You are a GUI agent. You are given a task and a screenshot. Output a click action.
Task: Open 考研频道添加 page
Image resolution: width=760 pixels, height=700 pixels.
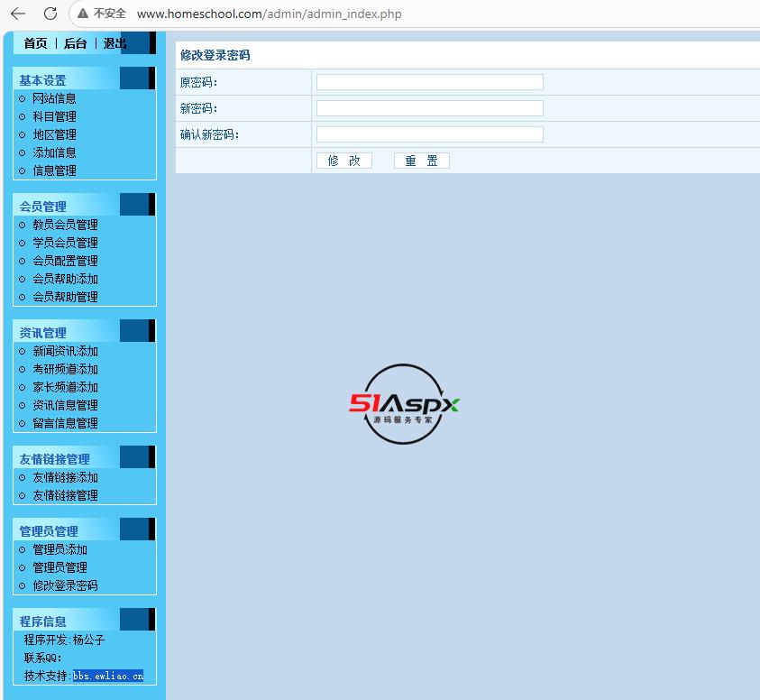(x=65, y=369)
